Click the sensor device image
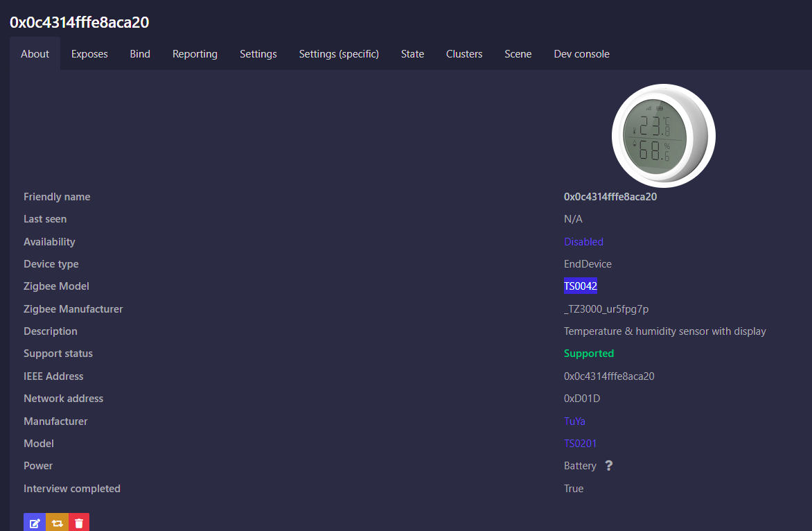Image resolution: width=812 pixels, height=531 pixels. 663,136
